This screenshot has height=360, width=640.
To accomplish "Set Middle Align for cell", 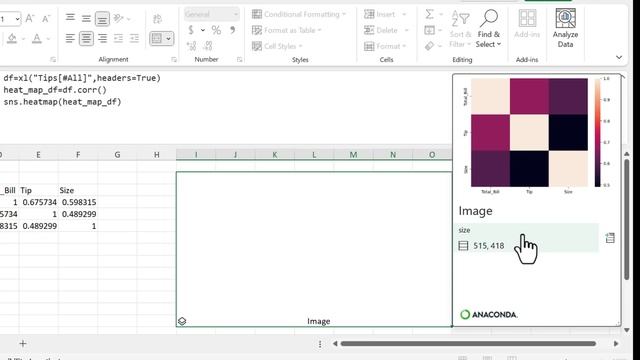I will [x=86, y=18].
